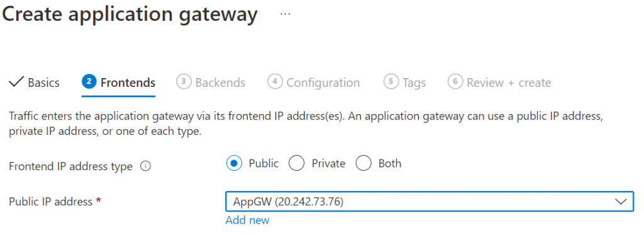Click the step 3 circle icon

click(184, 81)
